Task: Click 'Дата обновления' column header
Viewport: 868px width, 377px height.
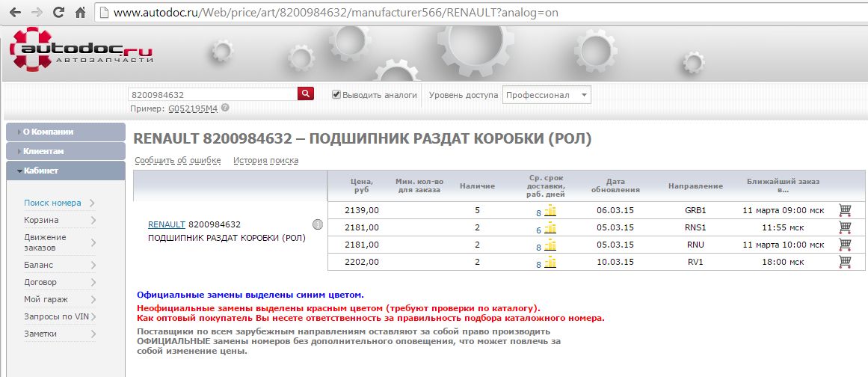Action: [615, 186]
